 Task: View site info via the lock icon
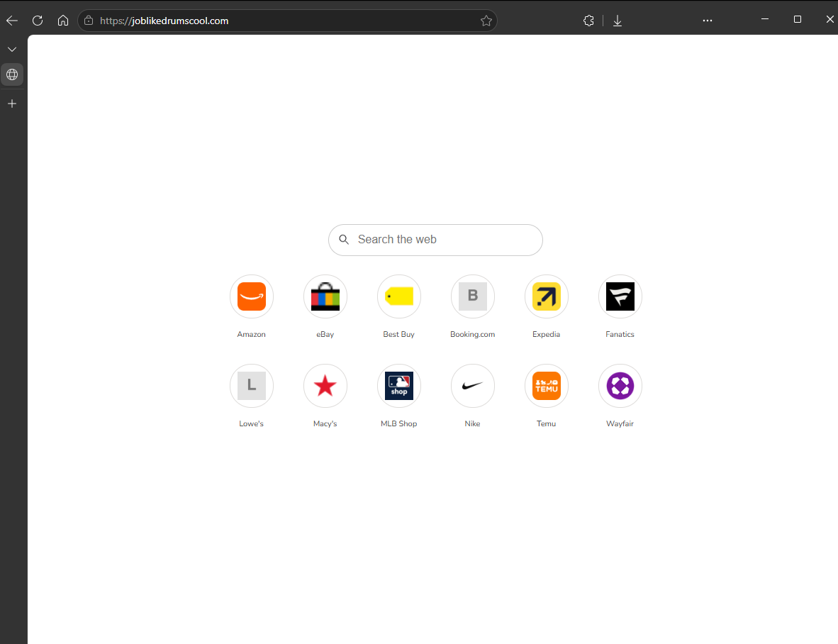coord(89,21)
